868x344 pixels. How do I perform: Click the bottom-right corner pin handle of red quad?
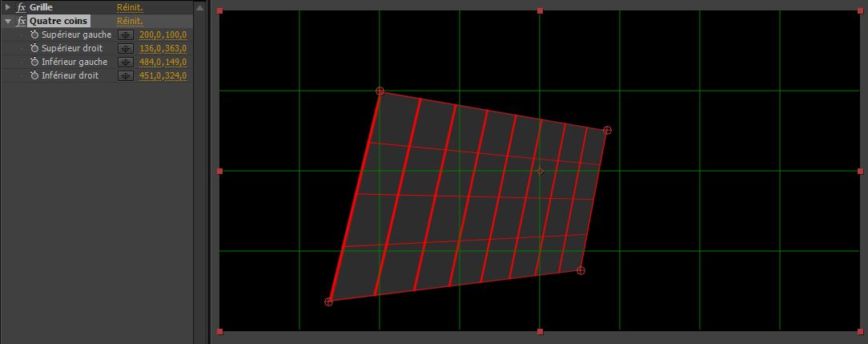click(581, 270)
